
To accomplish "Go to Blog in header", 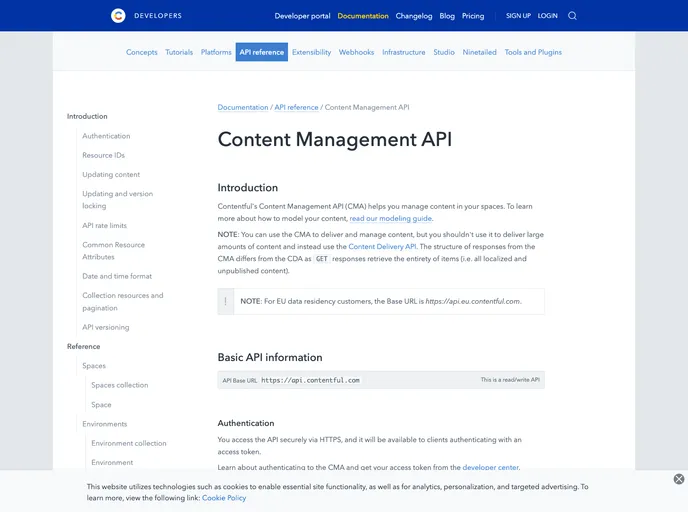I will click(447, 16).
